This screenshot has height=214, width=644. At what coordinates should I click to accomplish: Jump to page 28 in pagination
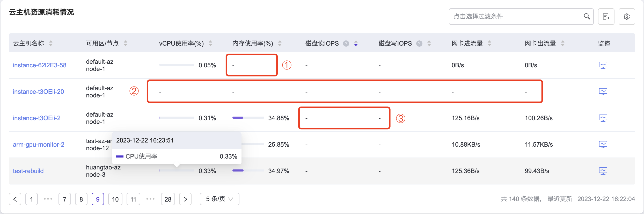(x=168, y=199)
